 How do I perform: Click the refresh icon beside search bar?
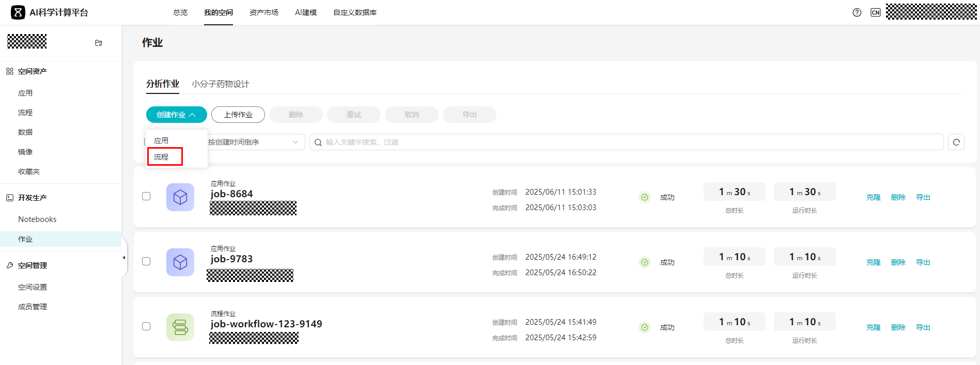point(956,142)
